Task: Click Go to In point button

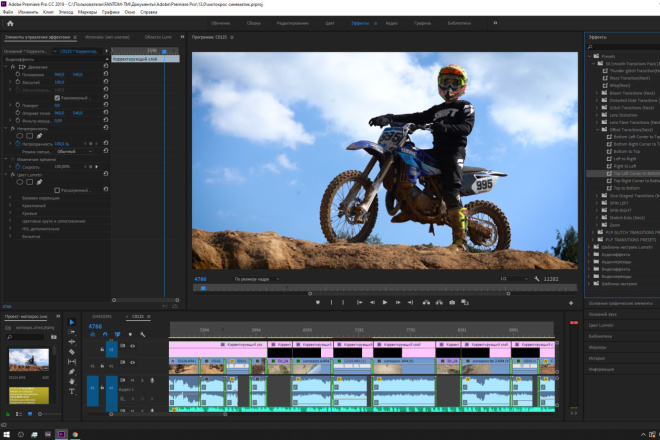Action: point(359,302)
